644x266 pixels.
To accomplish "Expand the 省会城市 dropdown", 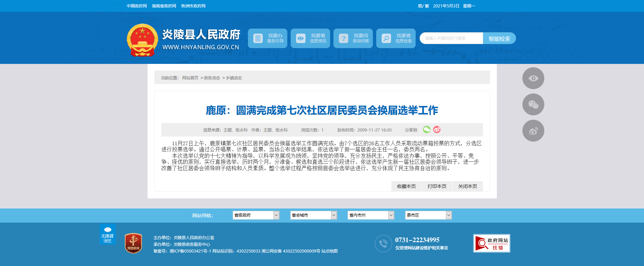I will (x=314, y=215).
